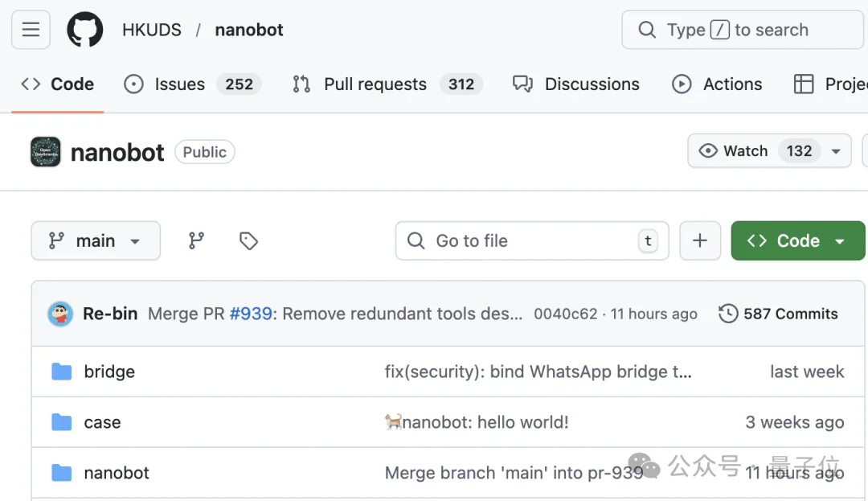868x501 pixels.
Task: Open the tags icon
Action: click(248, 240)
